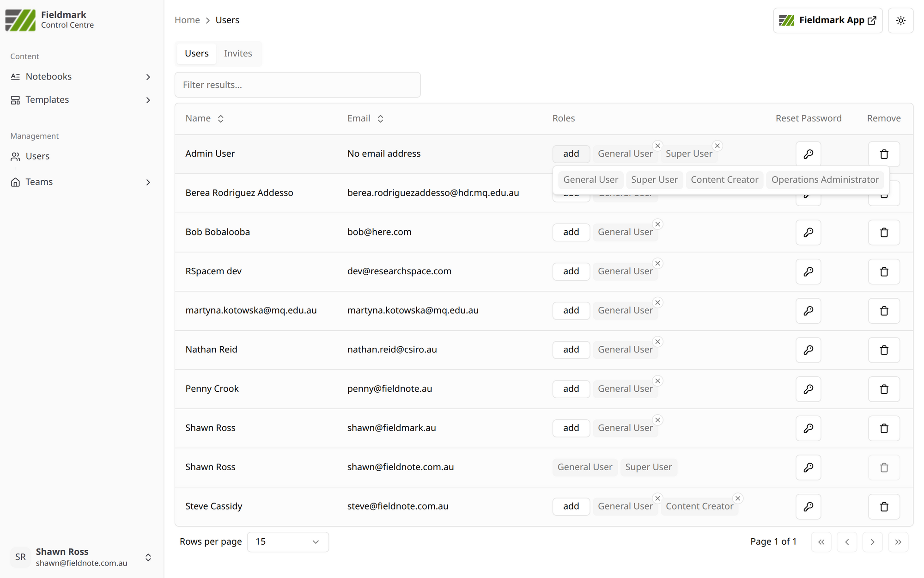Click the Filter results input field
This screenshot has height=578, width=924.
point(297,85)
